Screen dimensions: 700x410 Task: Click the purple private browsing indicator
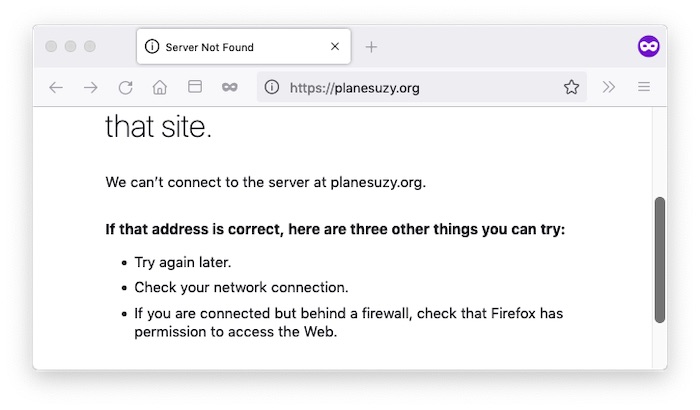pyautogui.click(x=648, y=46)
